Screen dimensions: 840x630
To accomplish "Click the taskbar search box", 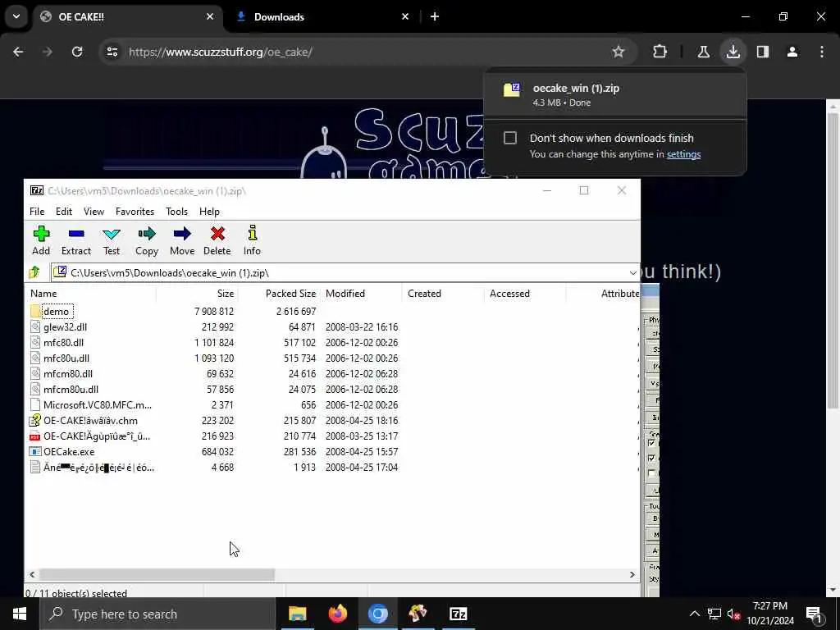I will pyautogui.click(x=157, y=614).
